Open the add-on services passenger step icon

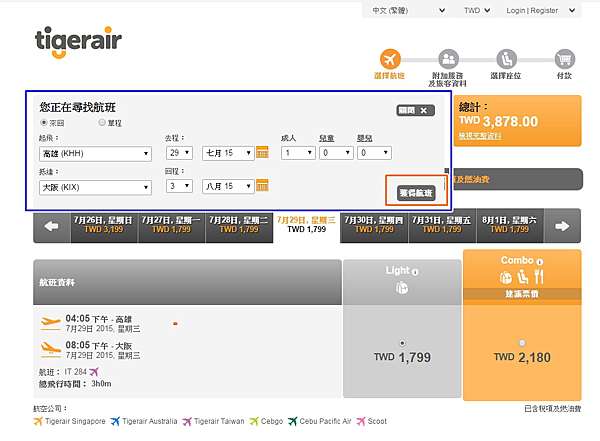tap(448, 59)
